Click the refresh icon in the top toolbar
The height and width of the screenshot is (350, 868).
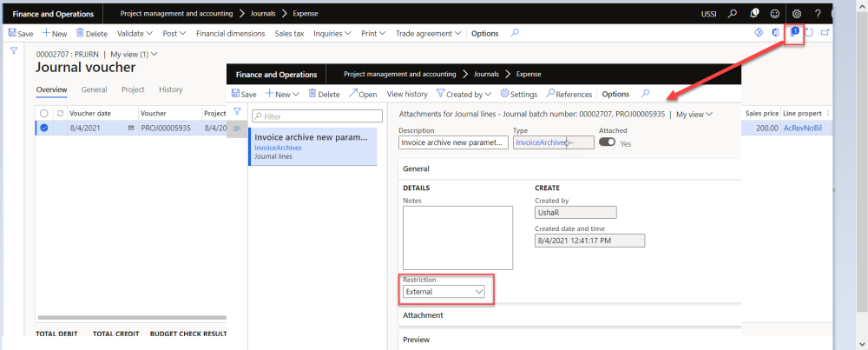pos(809,33)
